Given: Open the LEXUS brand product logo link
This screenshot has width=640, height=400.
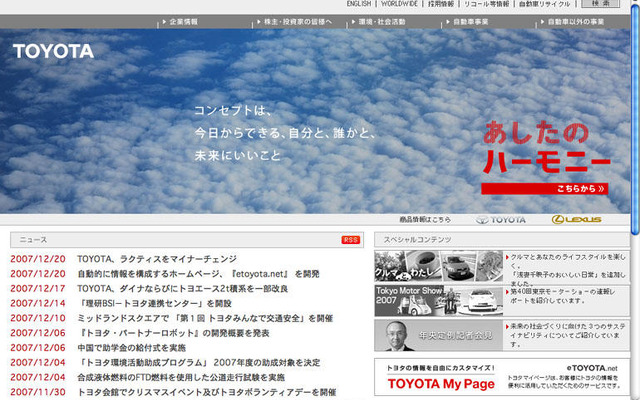Looking at the screenshot, I should tap(576, 220).
